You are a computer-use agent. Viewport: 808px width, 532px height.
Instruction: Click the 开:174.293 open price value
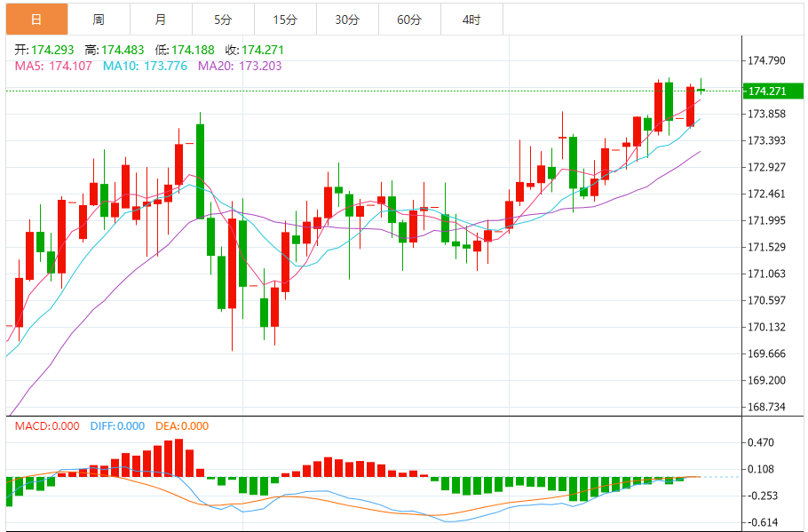point(44,50)
